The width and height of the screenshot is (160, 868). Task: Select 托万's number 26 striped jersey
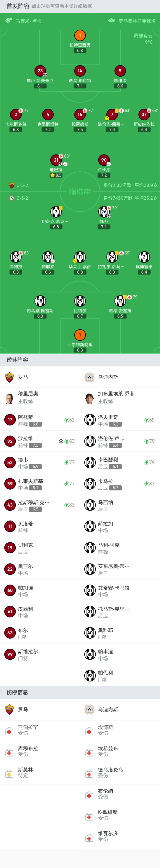coord(104,212)
